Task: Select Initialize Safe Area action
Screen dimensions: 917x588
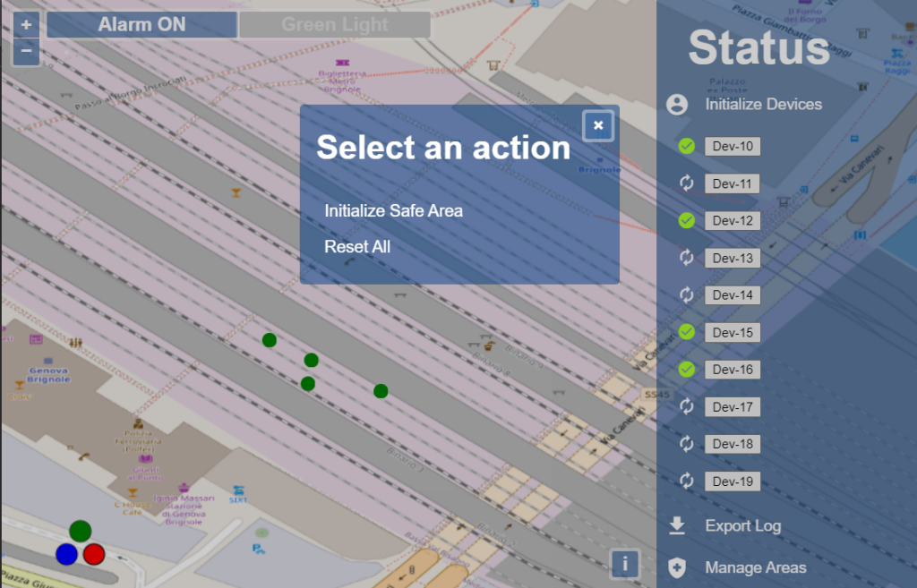Action: pos(393,211)
